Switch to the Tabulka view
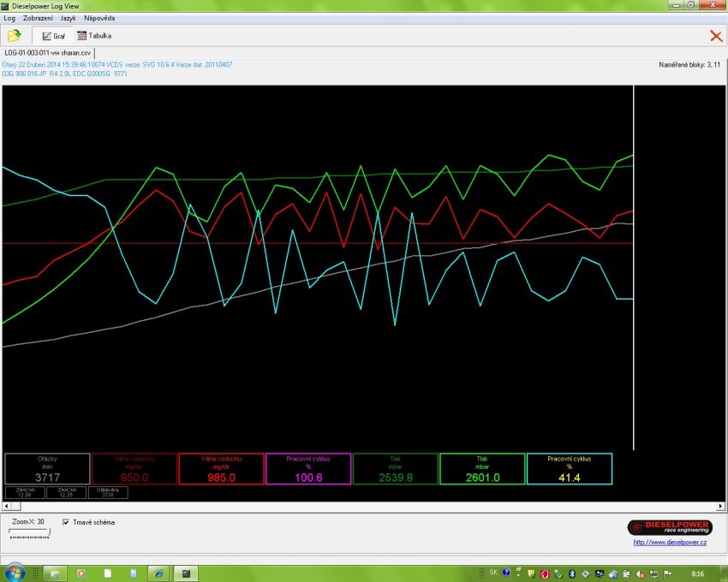The image size is (728, 582). tap(94, 36)
